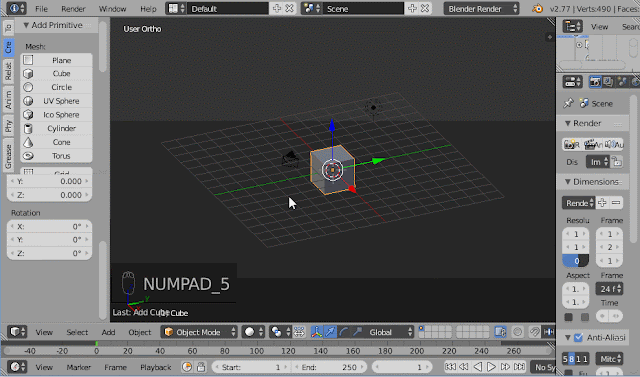Open the 3D view editor type selector

coord(17,332)
